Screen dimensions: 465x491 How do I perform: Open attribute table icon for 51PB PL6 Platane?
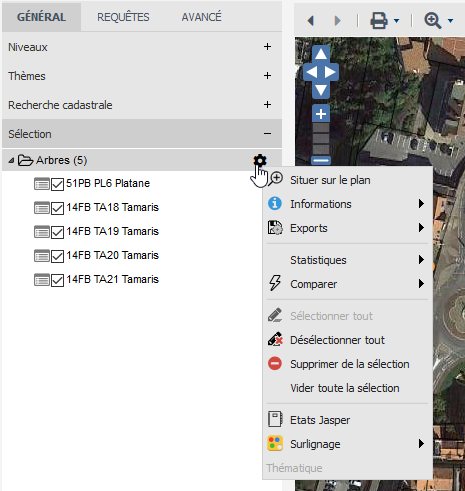pyautogui.click(x=42, y=184)
